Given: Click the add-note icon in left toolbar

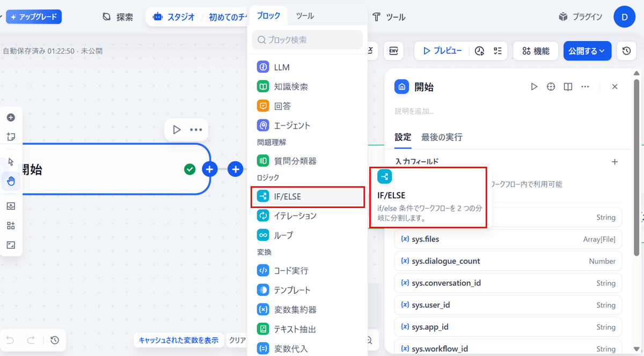Looking at the screenshot, I should pos(11,137).
